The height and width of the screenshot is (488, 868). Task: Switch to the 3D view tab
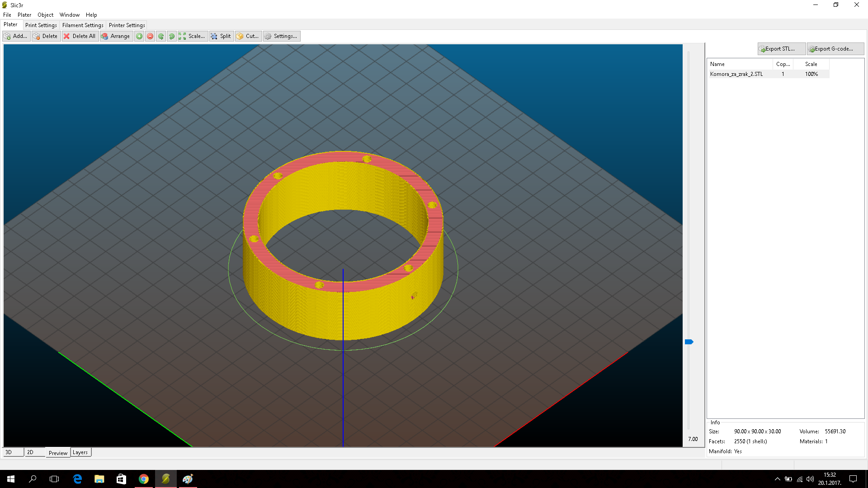click(x=13, y=452)
